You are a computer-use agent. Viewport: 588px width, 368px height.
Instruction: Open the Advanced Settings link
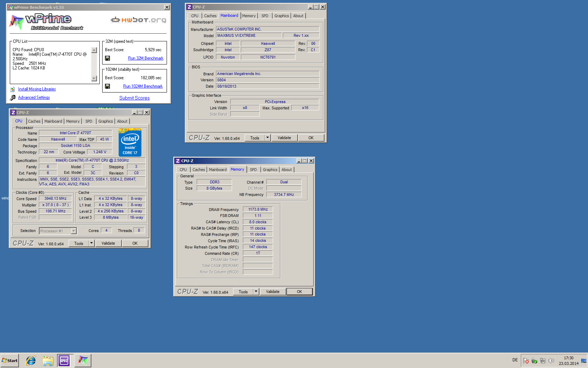(x=34, y=97)
